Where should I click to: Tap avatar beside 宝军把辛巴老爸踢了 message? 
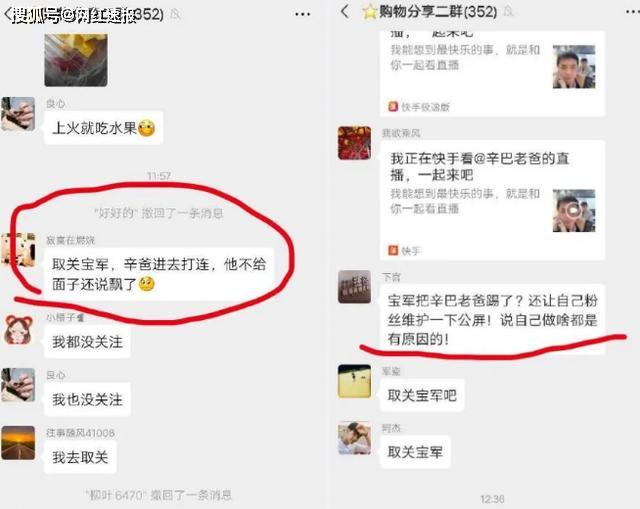(x=355, y=287)
